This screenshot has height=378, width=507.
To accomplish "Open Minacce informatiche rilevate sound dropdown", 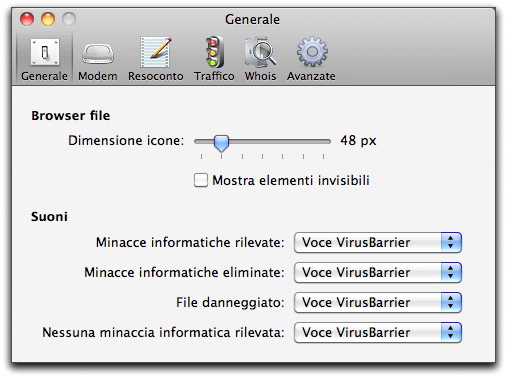I will (x=378, y=243).
